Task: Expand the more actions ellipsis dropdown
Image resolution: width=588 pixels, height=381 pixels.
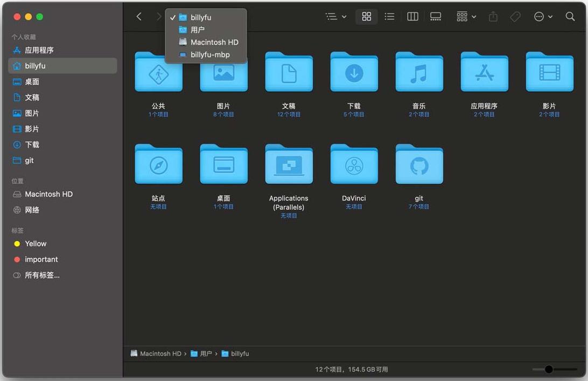Action: pos(543,17)
